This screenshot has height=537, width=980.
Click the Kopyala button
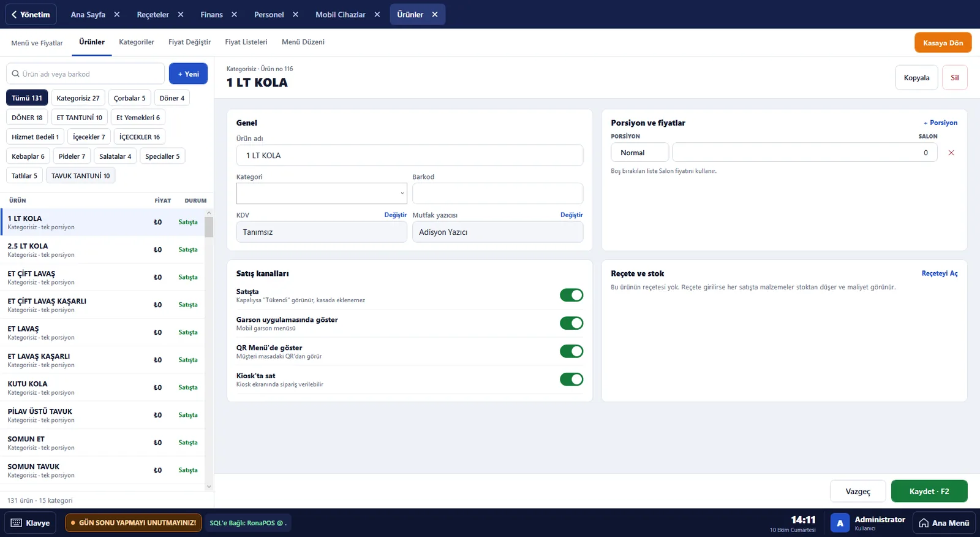916,78
